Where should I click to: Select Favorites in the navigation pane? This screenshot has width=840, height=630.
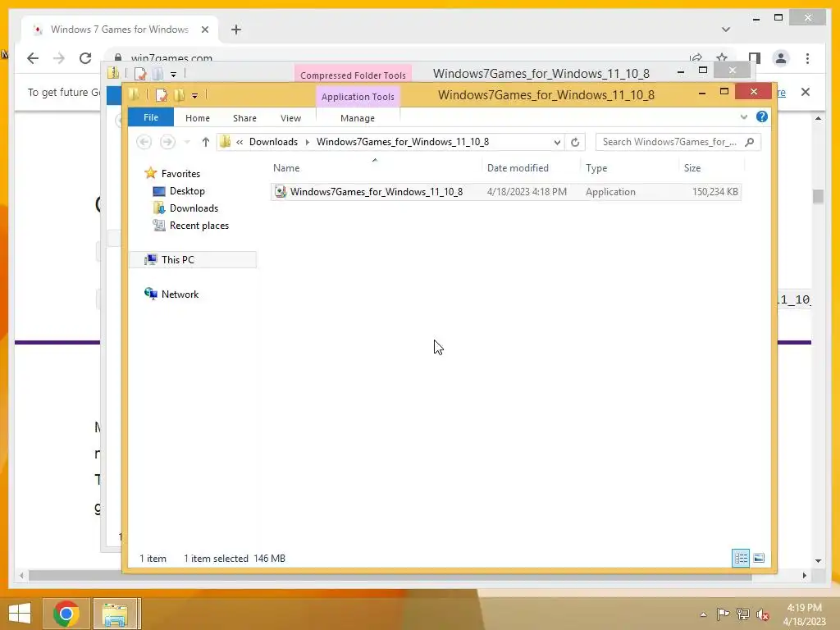[x=180, y=174]
